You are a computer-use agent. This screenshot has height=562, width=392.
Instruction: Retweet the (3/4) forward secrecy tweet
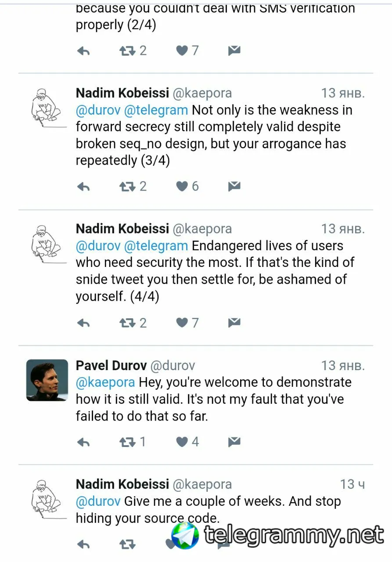pos(128,187)
